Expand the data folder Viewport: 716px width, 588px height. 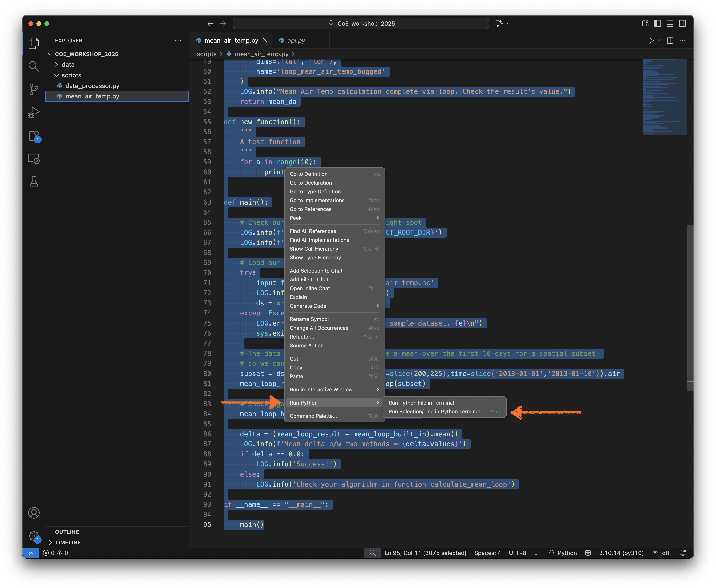[68, 65]
